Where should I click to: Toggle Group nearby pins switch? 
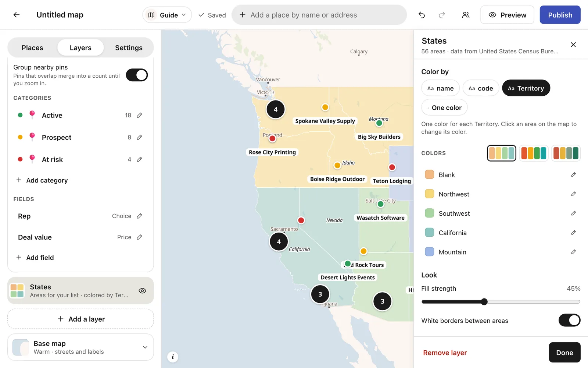coord(137,75)
